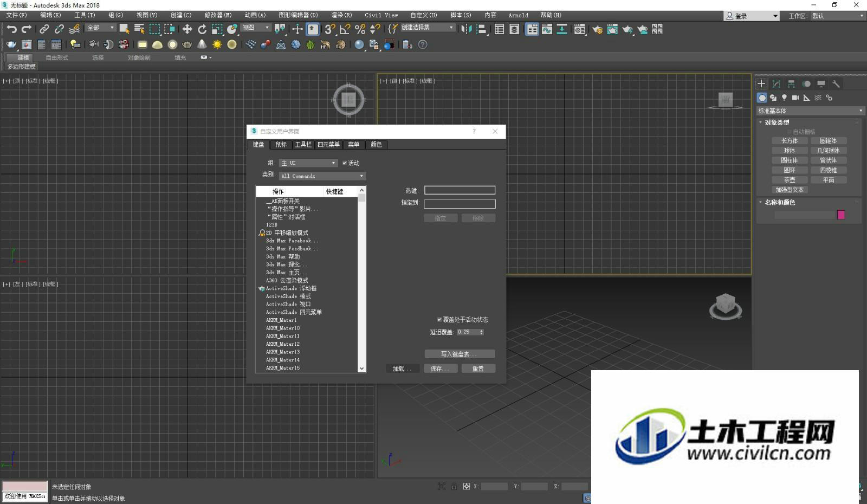Select the Helpers category icon
Viewport: 867px width, 504px height.
point(807,98)
